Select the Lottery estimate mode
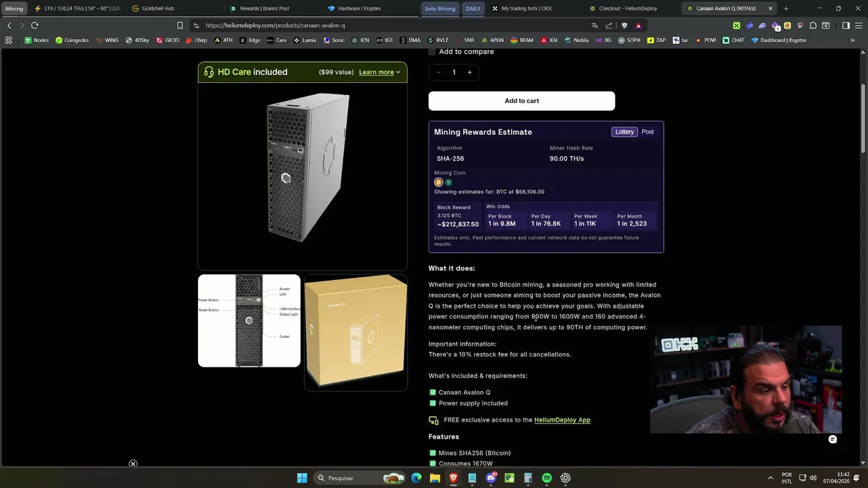This screenshot has height=488, width=868. 625,131
